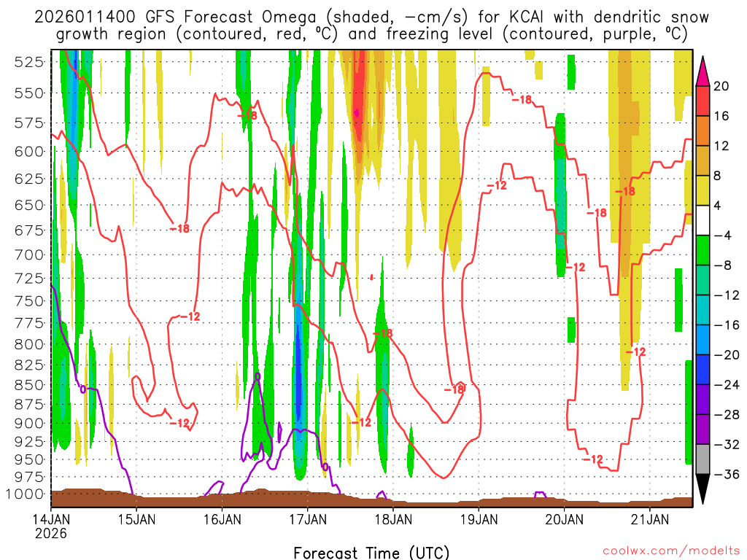Click the colorbar value label -36
The height and width of the screenshot is (560, 747).
click(726, 474)
